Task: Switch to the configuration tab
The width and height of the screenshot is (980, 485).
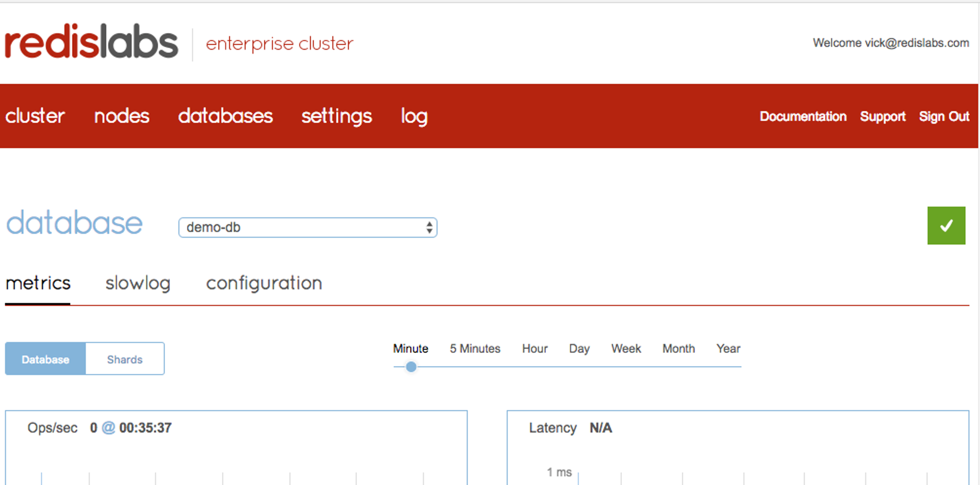Action: [x=264, y=283]
